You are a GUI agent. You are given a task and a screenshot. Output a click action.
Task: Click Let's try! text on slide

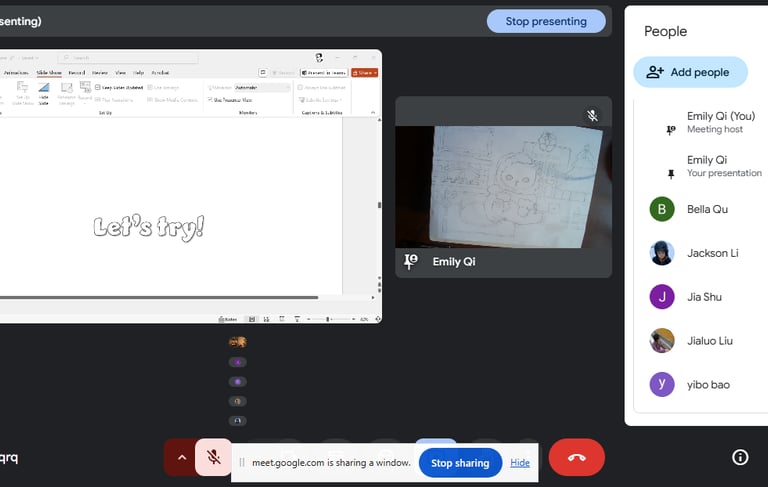pyautogui.click(x=149, y=228)
